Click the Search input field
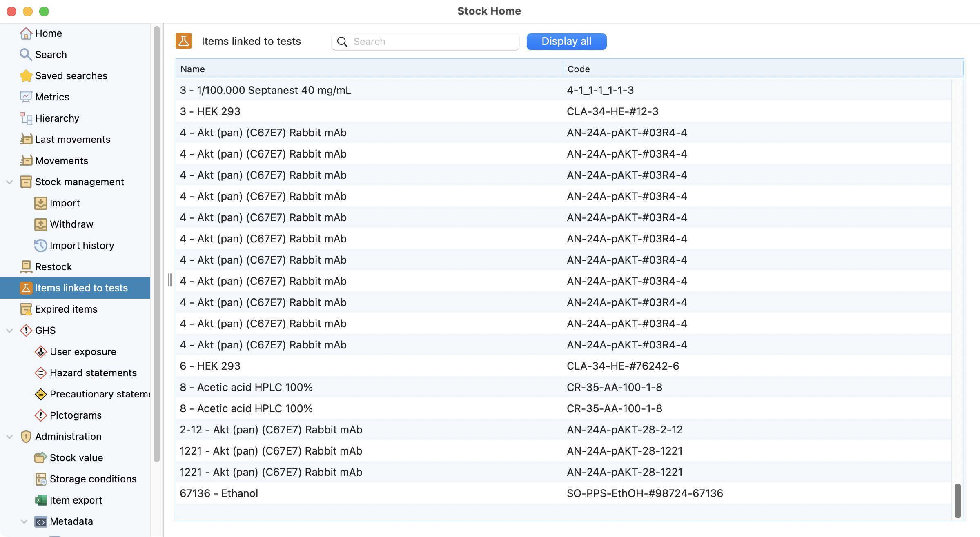The height and width of the screenshot is (537, 980). pyautogui.click(x=433, y=42)
